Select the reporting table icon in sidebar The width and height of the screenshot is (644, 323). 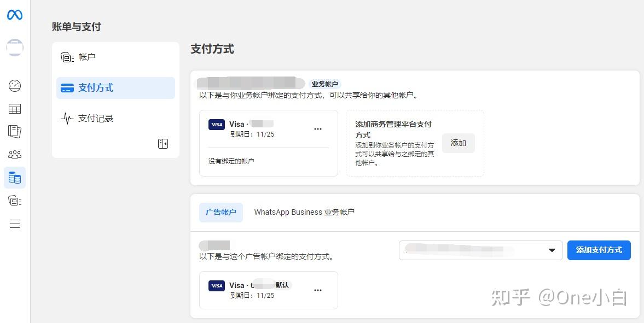click(15, 108)
